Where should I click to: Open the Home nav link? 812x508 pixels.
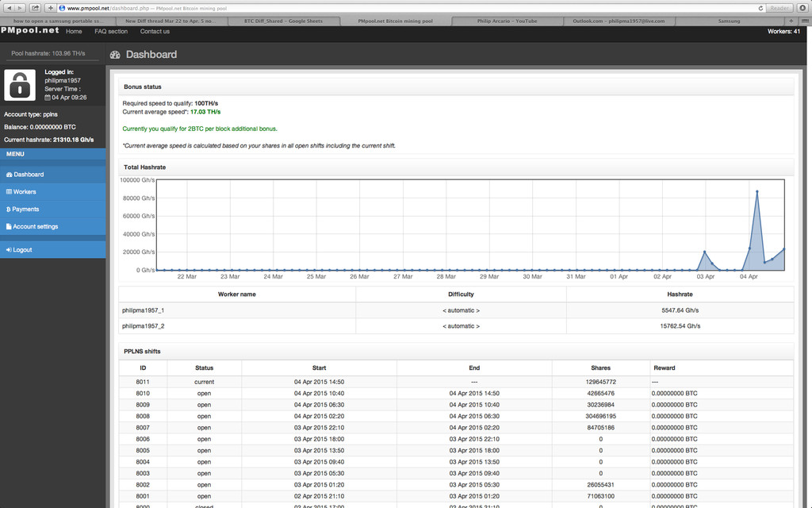click(74, 32)
